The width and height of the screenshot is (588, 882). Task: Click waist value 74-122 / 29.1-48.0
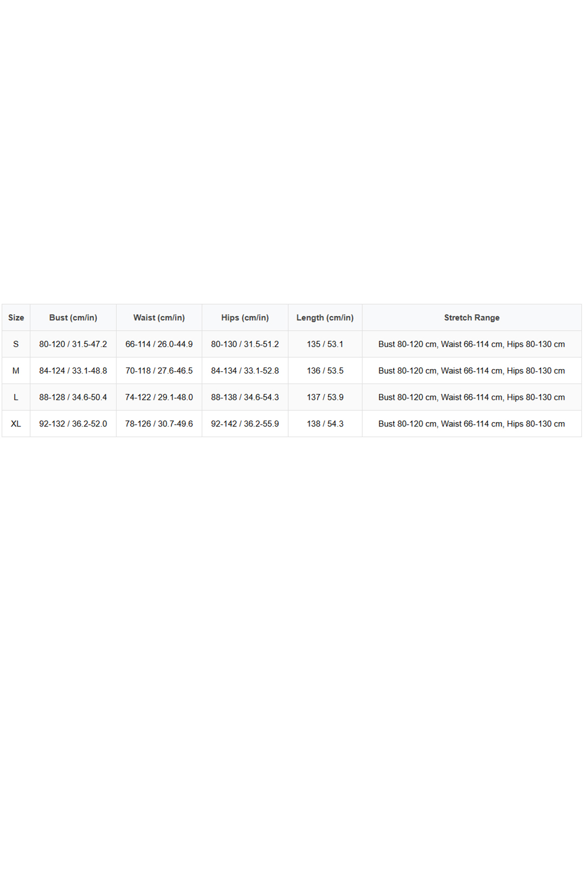coord(159,397)
